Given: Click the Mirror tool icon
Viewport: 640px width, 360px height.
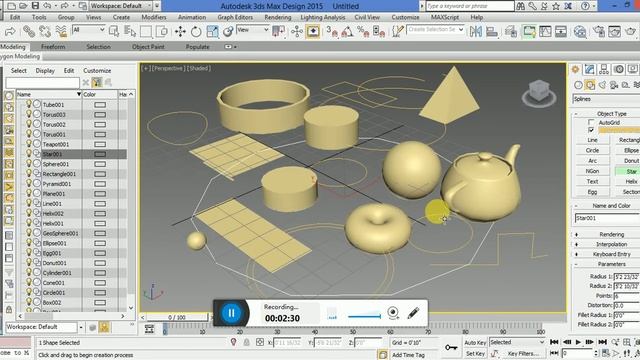Looking at the screenshot, I should [476, 31].
